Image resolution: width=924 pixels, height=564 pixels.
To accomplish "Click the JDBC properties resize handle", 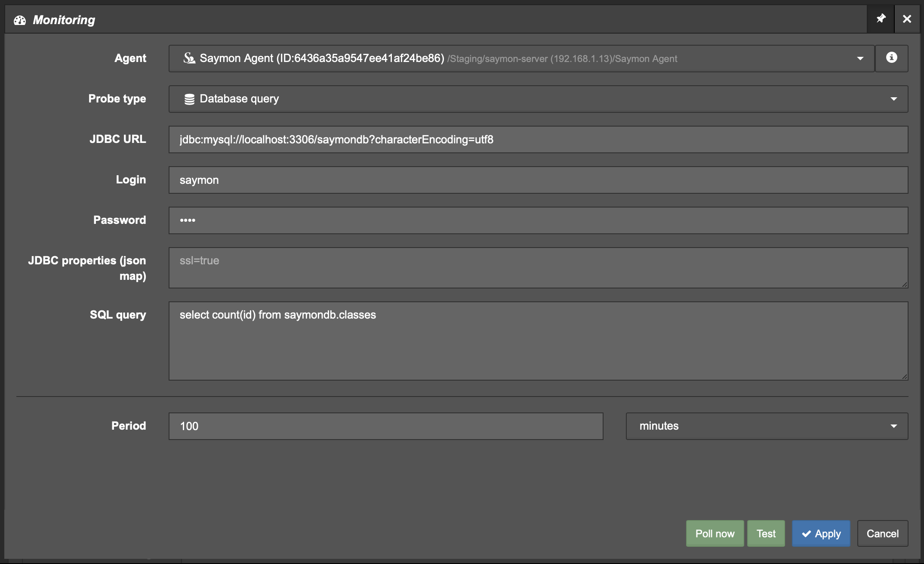I will pos(904,284).
